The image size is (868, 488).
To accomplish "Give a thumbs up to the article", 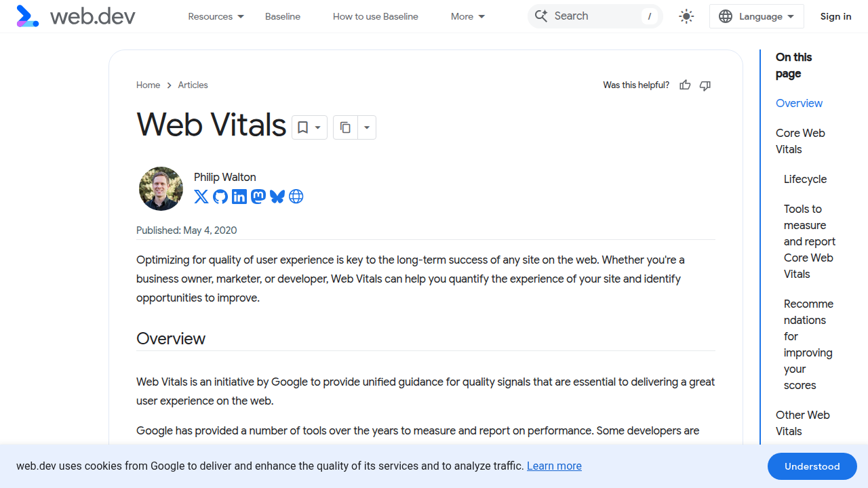I will (x=684, y=85).
